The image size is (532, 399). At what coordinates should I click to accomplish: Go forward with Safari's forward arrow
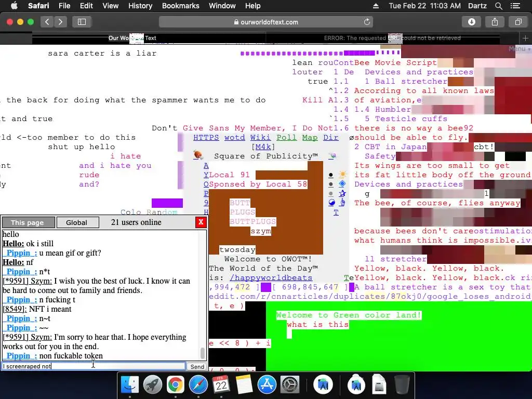click(x=60, y=22)
